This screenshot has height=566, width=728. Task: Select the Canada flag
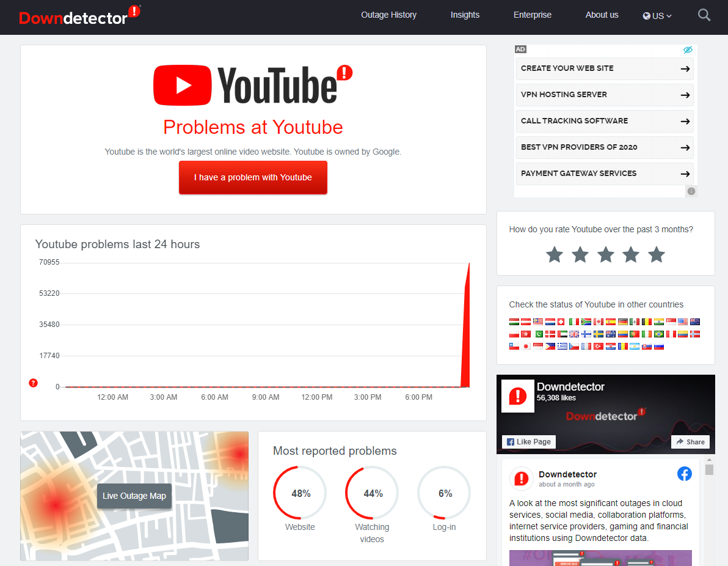[599, 322]
